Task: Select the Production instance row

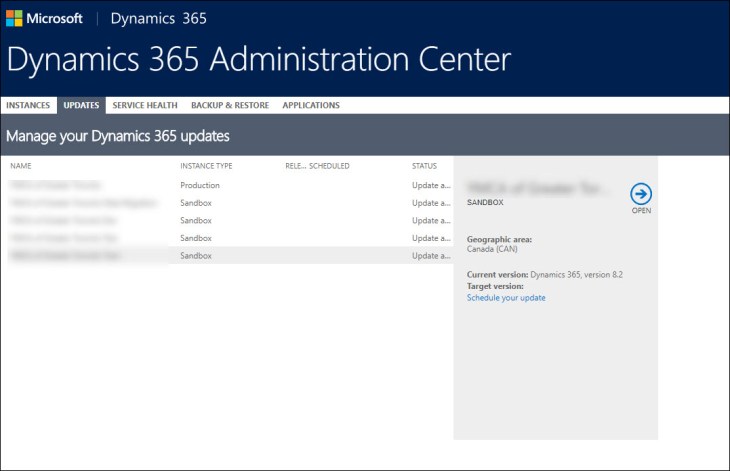Action: click(x=200, y=185)
